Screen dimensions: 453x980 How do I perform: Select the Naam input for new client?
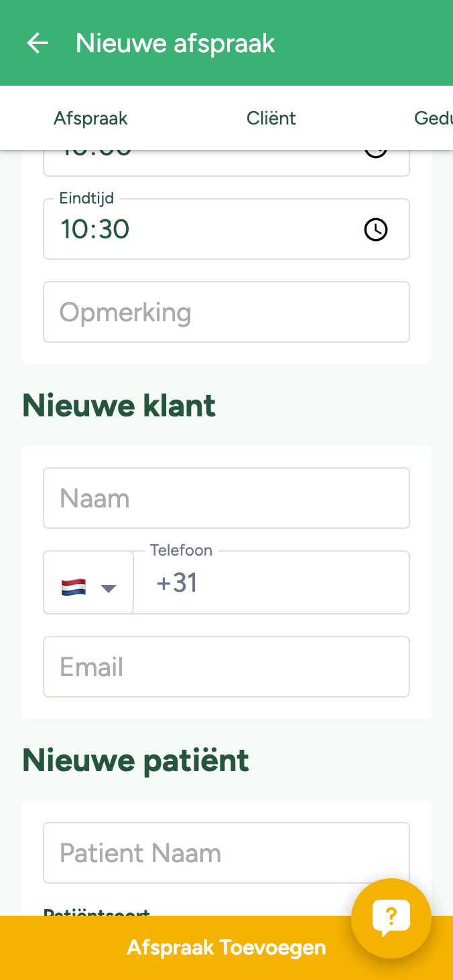coord(226,499)
